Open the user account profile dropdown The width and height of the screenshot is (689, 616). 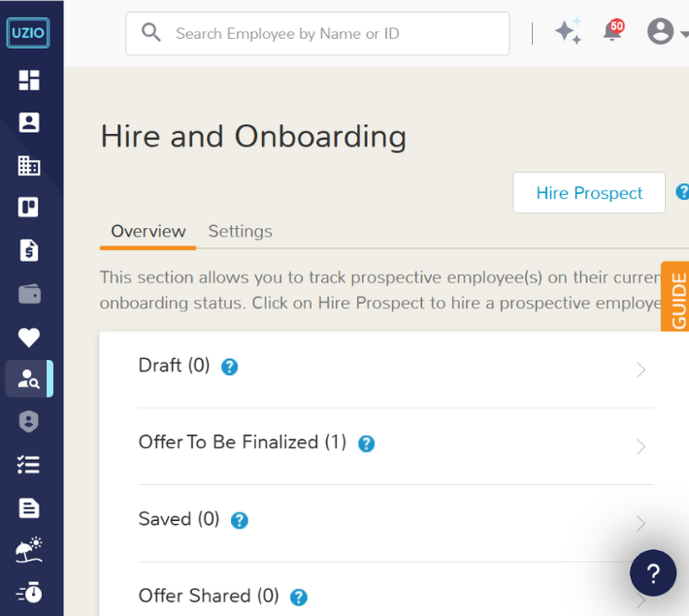click(x=666, y=32)
